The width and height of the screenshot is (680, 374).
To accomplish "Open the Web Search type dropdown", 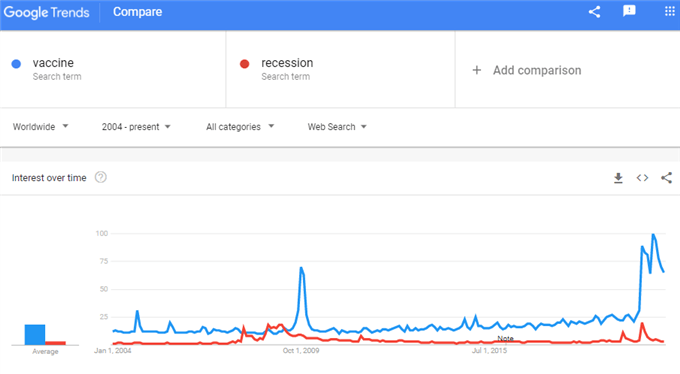I will tap(337, 127).
